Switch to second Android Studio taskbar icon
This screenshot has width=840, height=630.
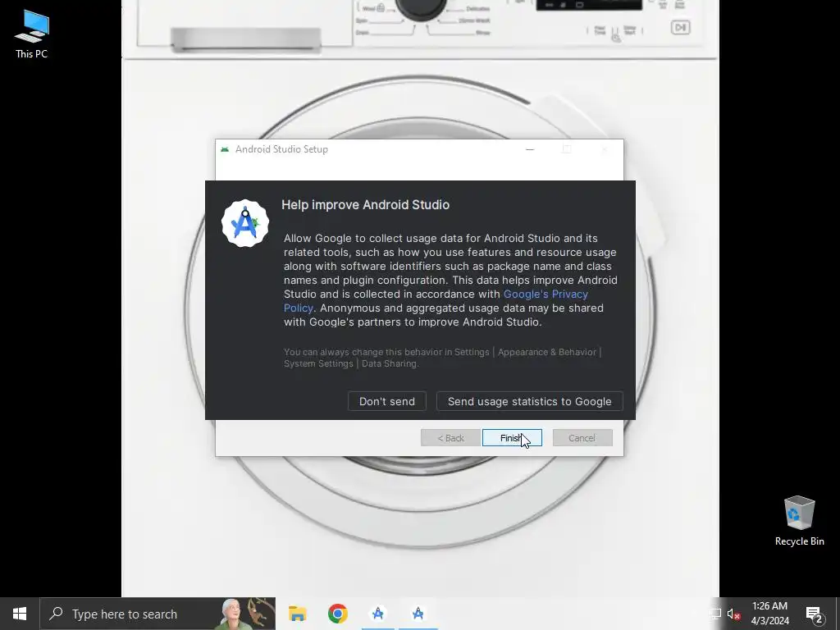pos(418,614)
